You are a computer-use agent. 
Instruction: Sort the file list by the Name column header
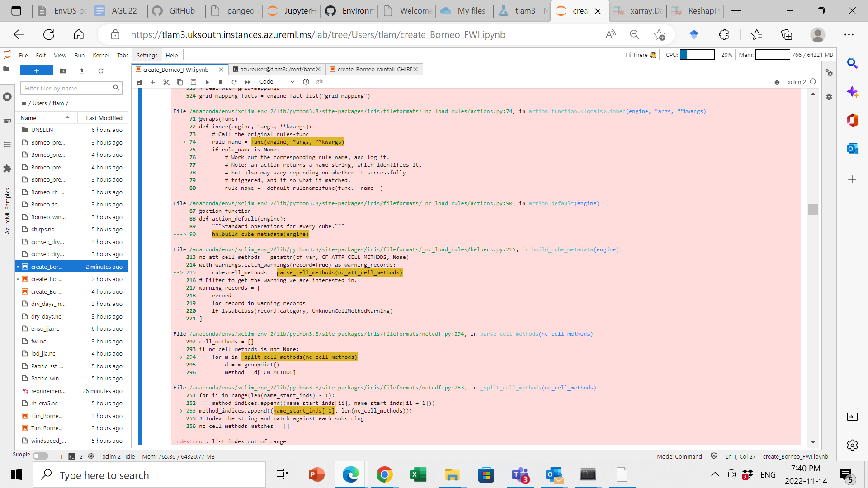[x=28, y=118]
